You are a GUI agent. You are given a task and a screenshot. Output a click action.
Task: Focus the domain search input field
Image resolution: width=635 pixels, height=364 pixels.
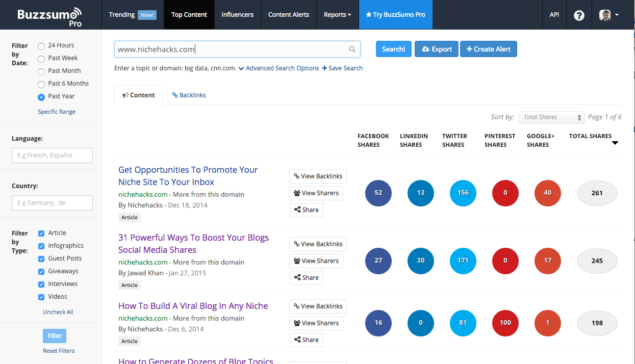[237, 49]
